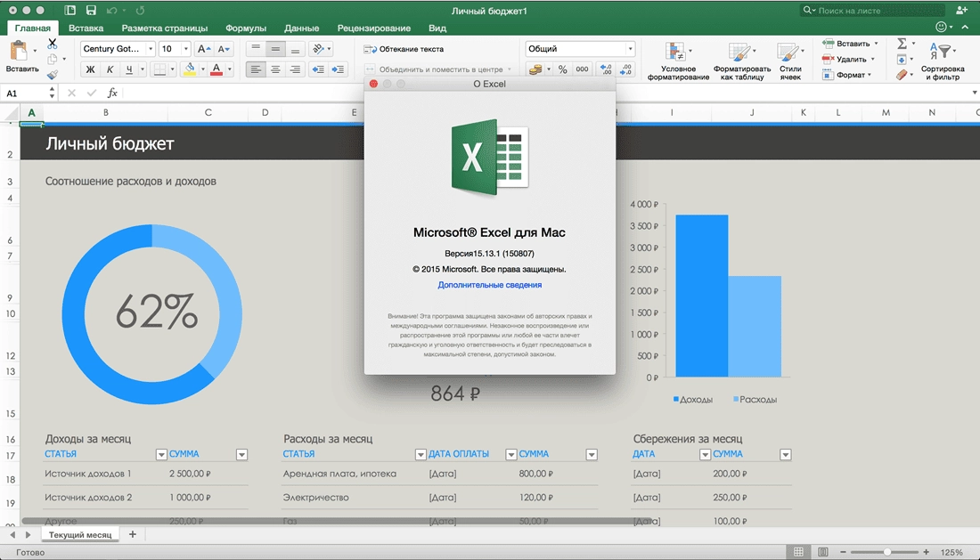Open the Данные tab
This screenshot has width=980, height=560.
click(x=301, y=28)
